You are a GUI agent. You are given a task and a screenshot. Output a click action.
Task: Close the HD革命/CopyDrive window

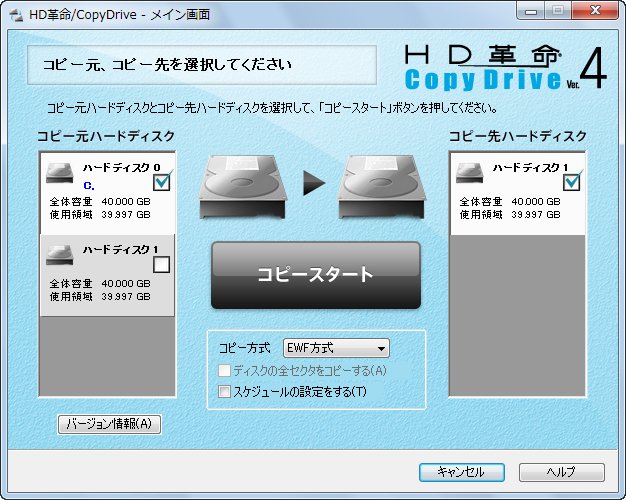pyautogui.click(x=595, y=10)
